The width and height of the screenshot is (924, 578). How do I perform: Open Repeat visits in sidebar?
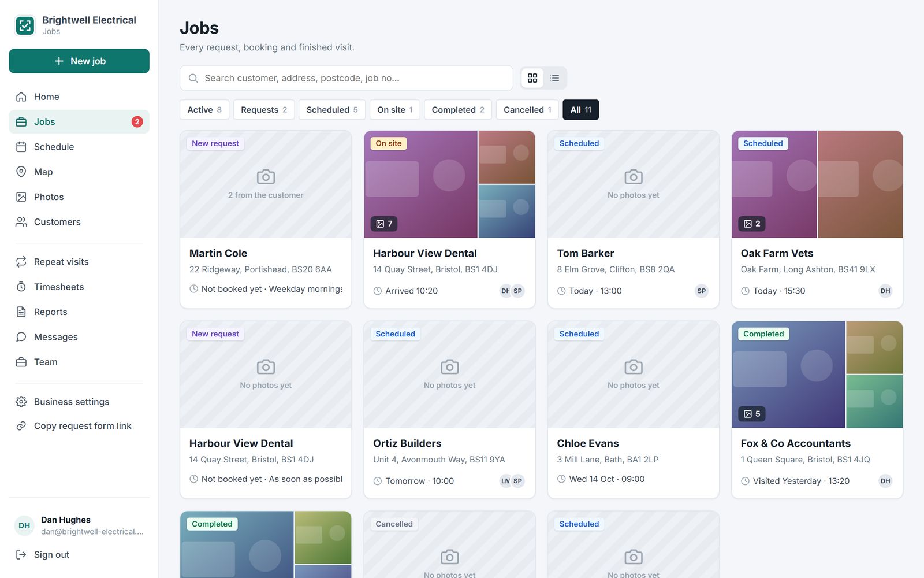tap(79, 262)
